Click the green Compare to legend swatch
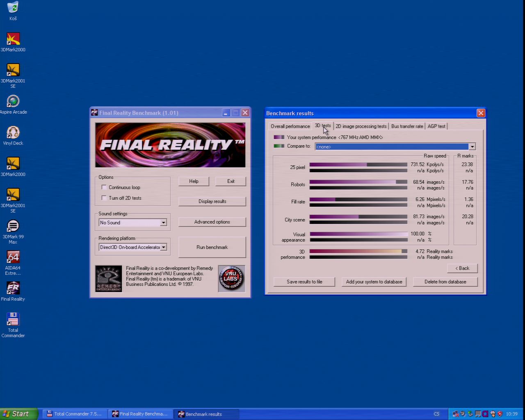 [279, 146]
